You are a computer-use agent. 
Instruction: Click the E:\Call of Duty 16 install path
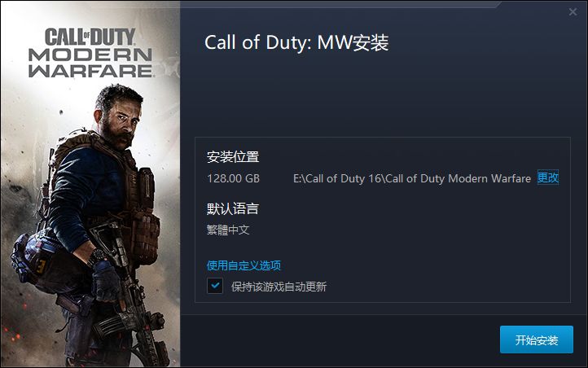(412, 178)
